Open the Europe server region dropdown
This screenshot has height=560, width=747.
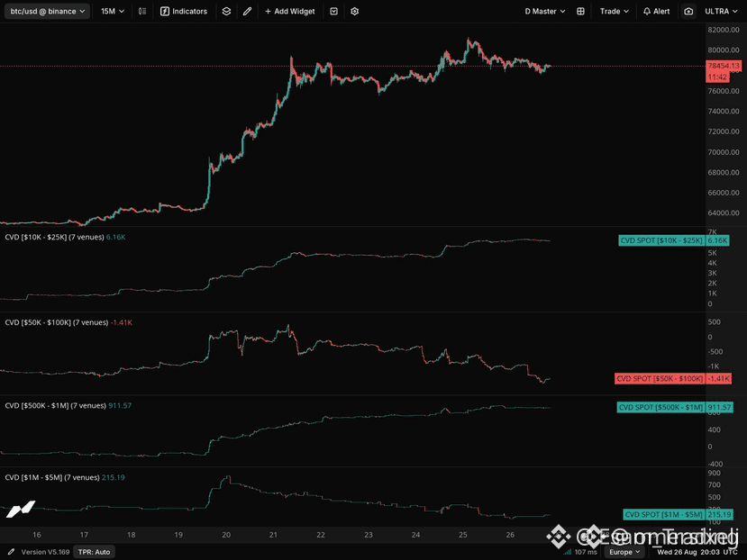click(x=624, y=552)
